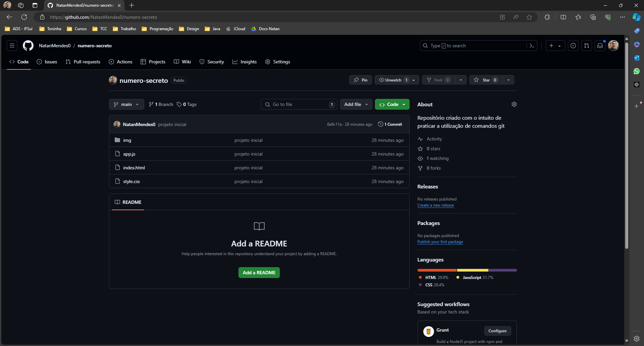Switch to the Issues tab
The width and height of the screenshot is (644, 346).
pyautogui.click(x=47, y=62)
